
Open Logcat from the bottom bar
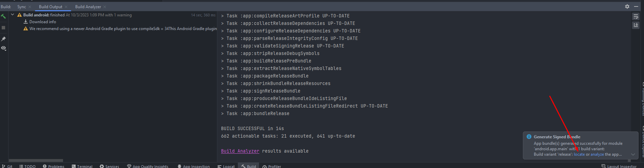(x=226, y=166)
